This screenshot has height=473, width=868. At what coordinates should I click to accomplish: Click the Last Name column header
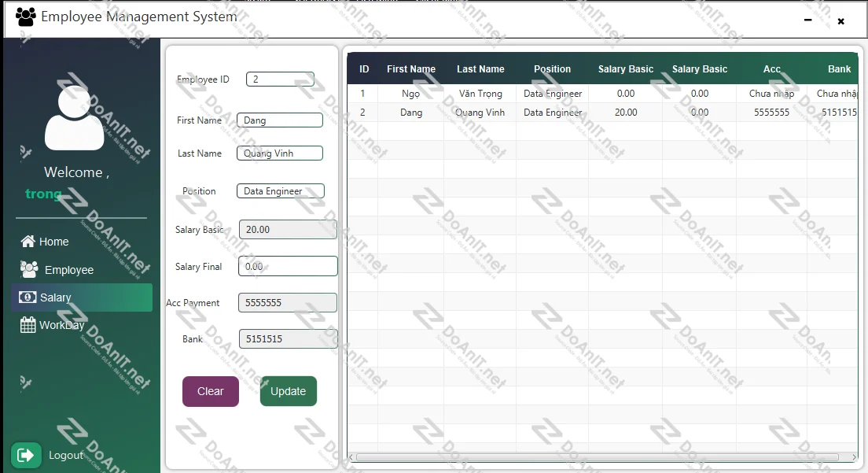(x=480, y=69)
